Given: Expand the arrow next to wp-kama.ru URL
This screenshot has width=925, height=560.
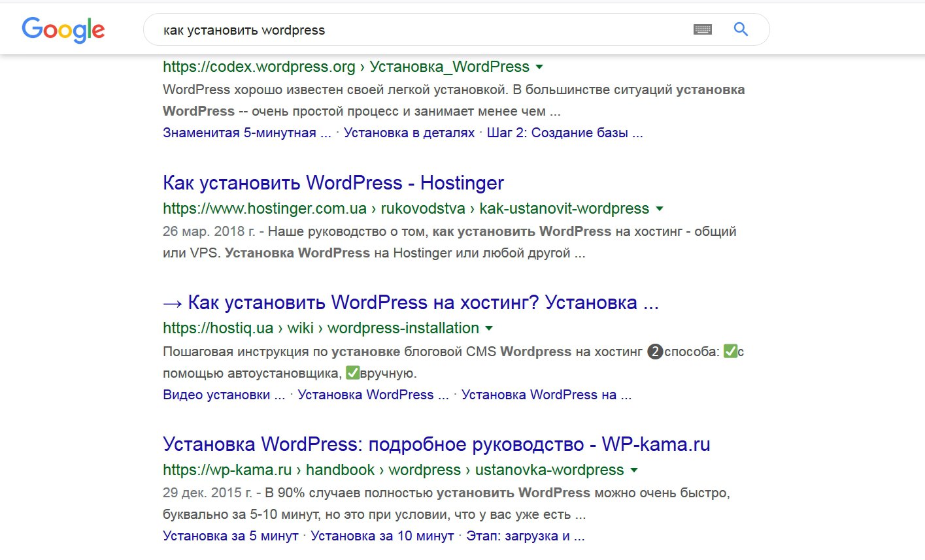Looking at the screenshot, I should [x=633, y=470].
